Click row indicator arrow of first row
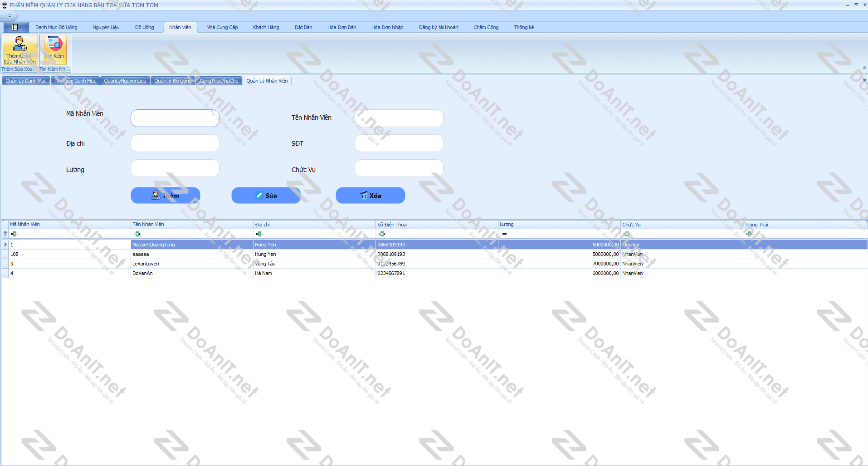 tap(5, 245)
